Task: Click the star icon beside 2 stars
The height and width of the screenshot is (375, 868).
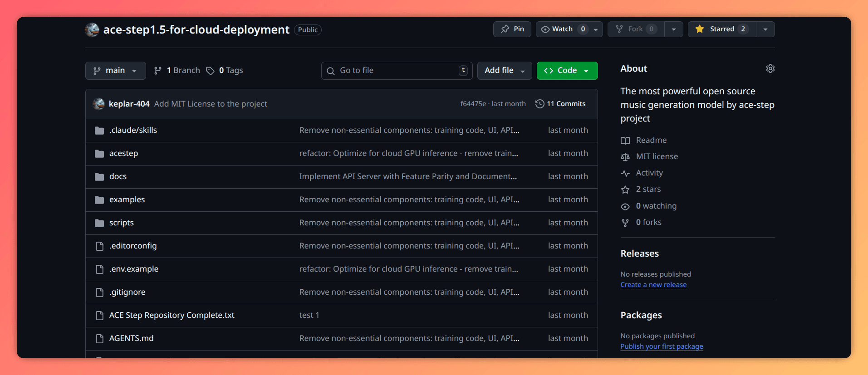Action: tap(625, 190)
